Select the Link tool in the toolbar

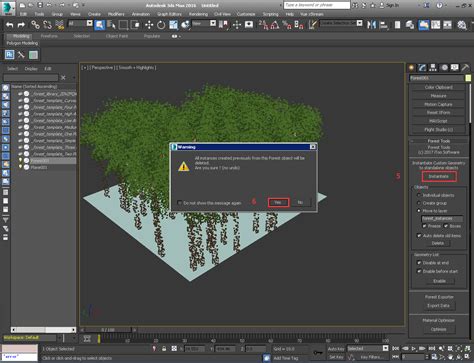pos(35,25)
